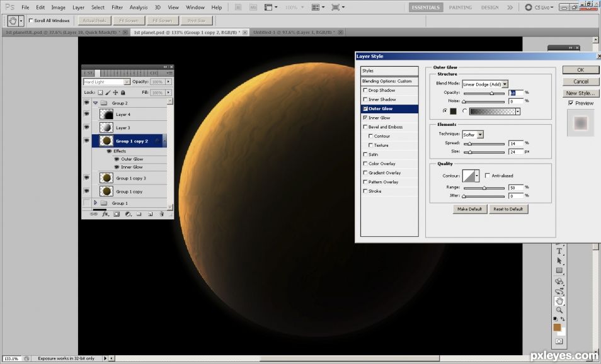Click the solid glow color swatch
The width and height of the screenshot is (601, 364).
[453, 111]
